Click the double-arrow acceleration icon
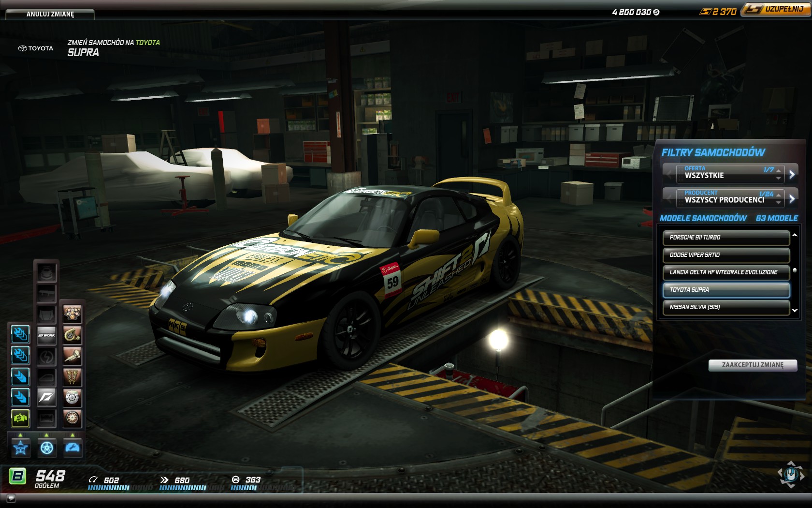Screen dimensions: 812x508 tap(164, 480)
